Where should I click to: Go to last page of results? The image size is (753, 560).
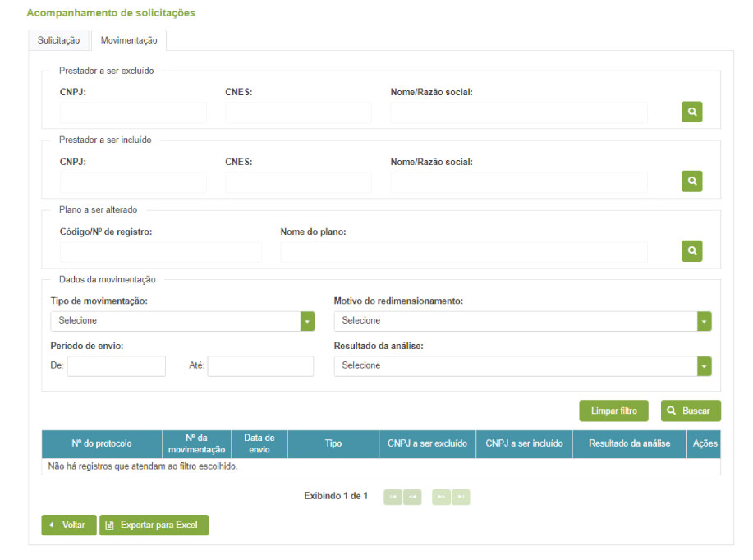[461, 497]
